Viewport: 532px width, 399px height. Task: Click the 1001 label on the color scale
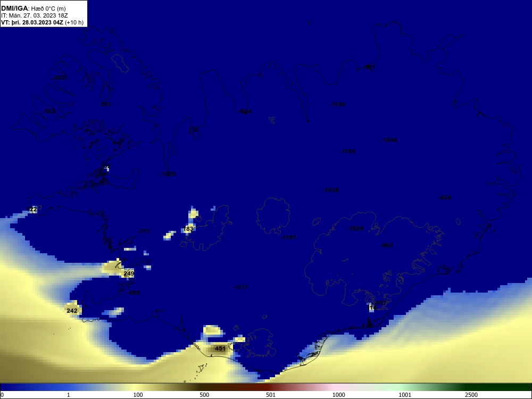(x=405, y=395)
